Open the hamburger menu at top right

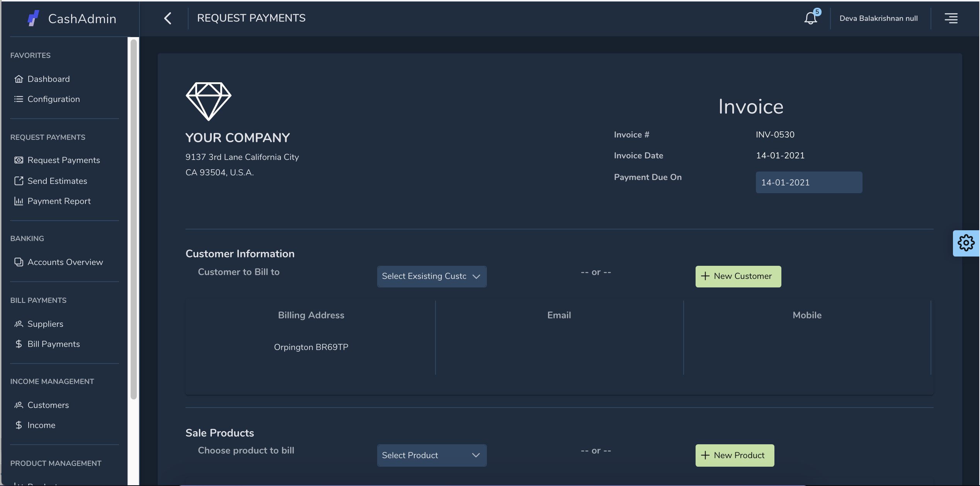[951, 18]
